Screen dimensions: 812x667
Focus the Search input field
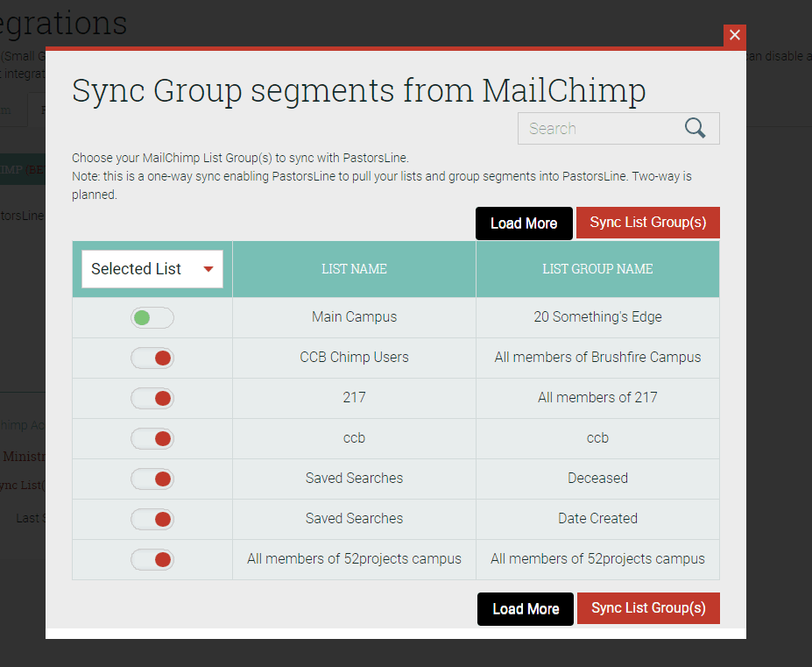pos(618,129)
